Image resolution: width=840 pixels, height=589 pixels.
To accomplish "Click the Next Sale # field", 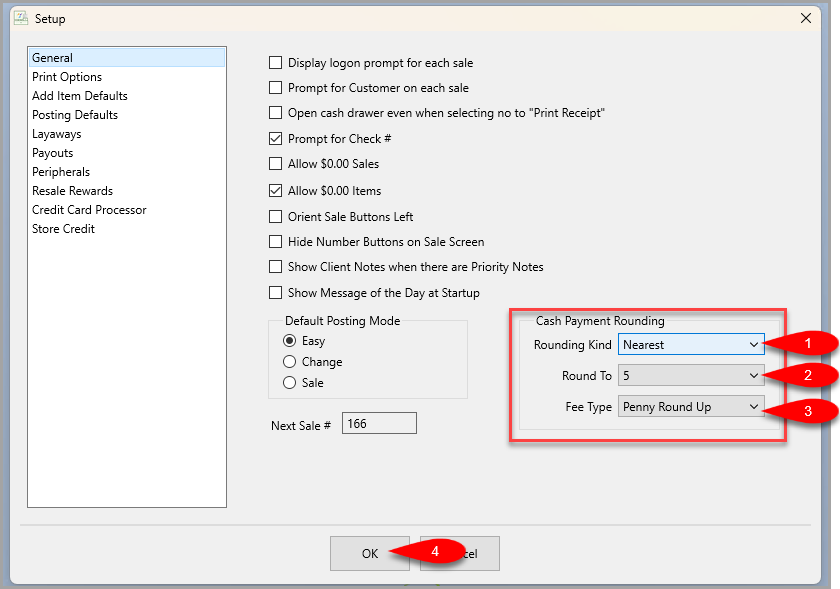I will (379, 423).
